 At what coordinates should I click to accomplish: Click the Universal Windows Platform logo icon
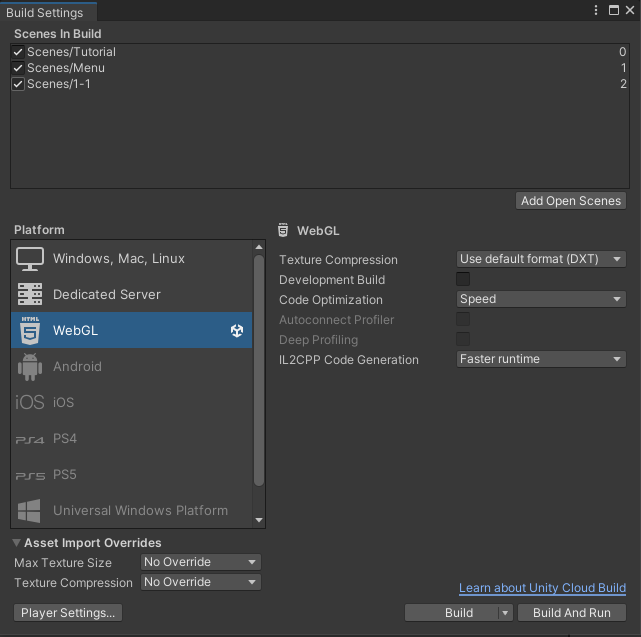[30, 511]
